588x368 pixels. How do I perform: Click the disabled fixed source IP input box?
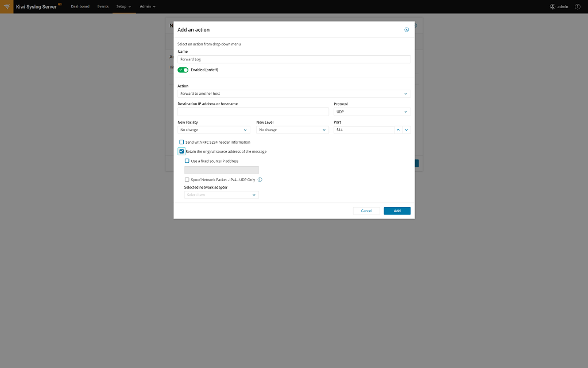click(x=221, y=170)
